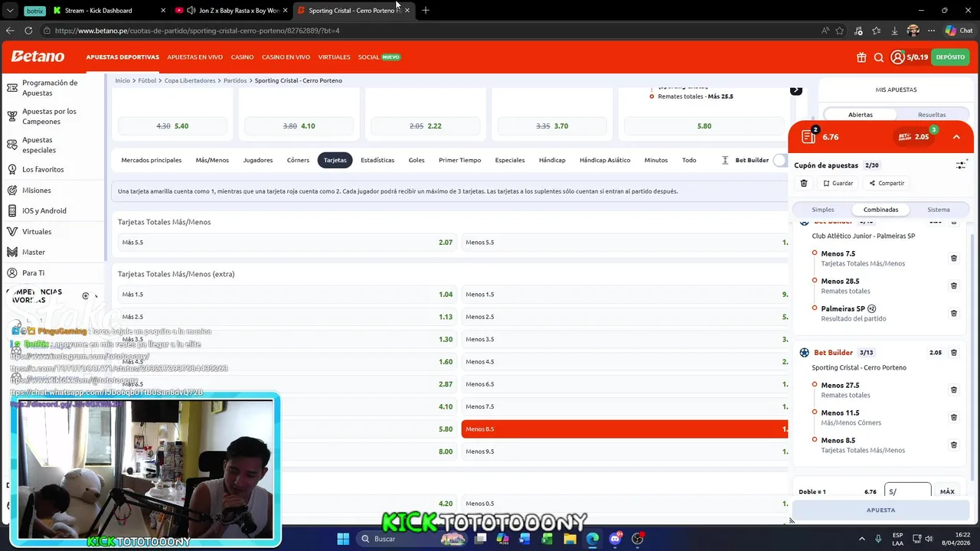Deselect the highlighted Menos 8.5 odds
Screen dimensions: 980x551
(624, 429)
